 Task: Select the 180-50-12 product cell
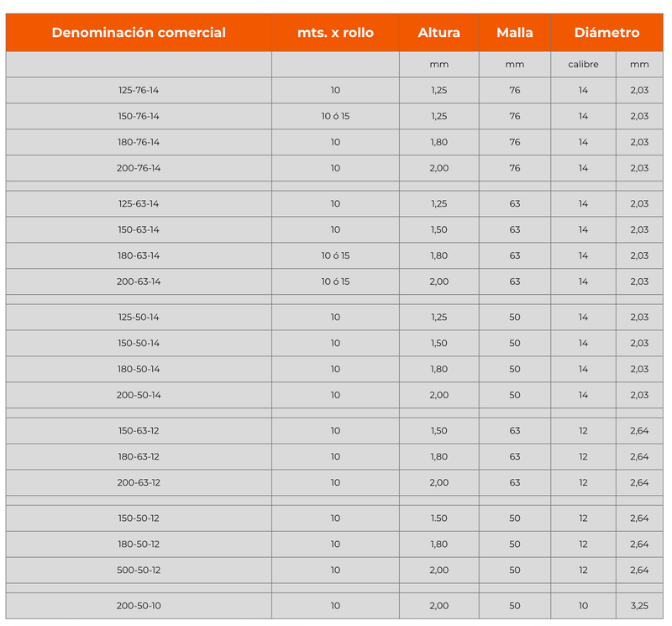pos(139,544)
